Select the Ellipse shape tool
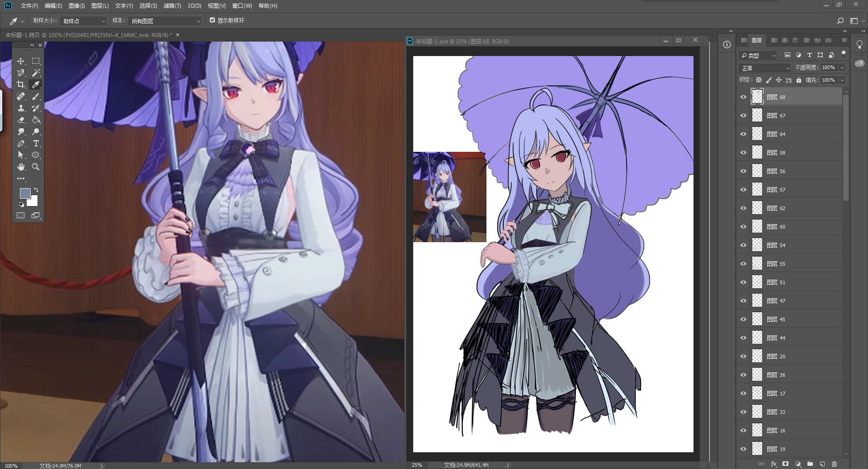Screen dimensions: 868x469 (x=36, y=155)
